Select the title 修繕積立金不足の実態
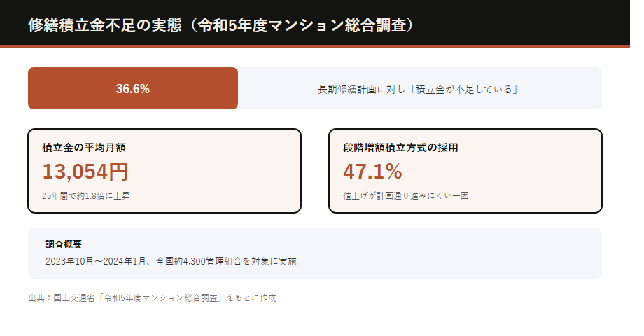Image resolution: width=644 pixels, height=336 pixels. click(x=105, y=25)
